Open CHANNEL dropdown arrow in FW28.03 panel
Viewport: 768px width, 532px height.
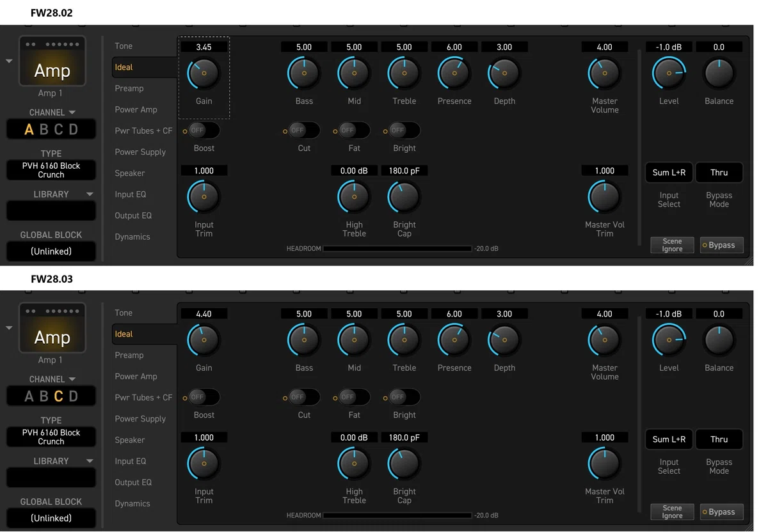pos(72,379)
